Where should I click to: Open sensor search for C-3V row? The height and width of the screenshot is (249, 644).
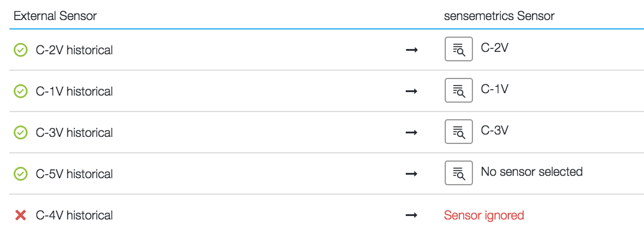(458, 132)
